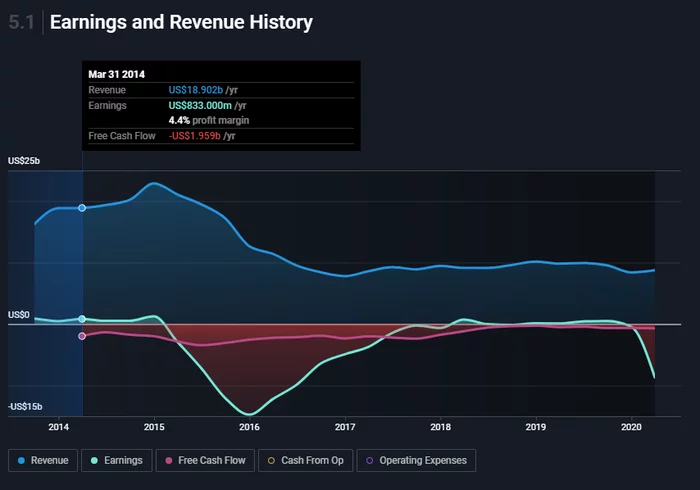Click the pink Free Cash Flow marker
This screenshot has width=700, height=490.
[x=82, y=336]
